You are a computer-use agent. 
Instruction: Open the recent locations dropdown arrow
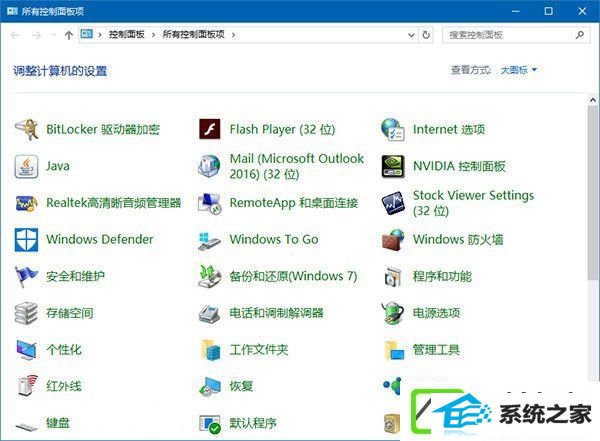point(54,35)
